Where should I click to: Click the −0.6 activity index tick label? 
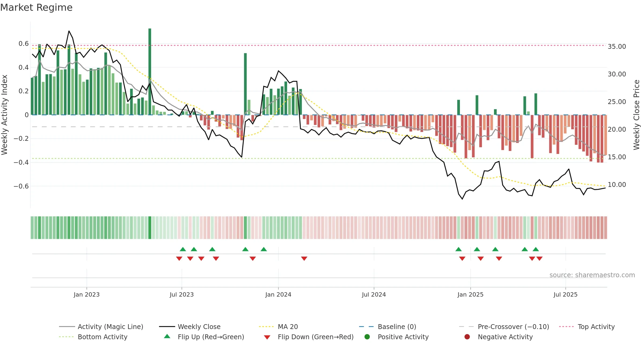[21, 186]
